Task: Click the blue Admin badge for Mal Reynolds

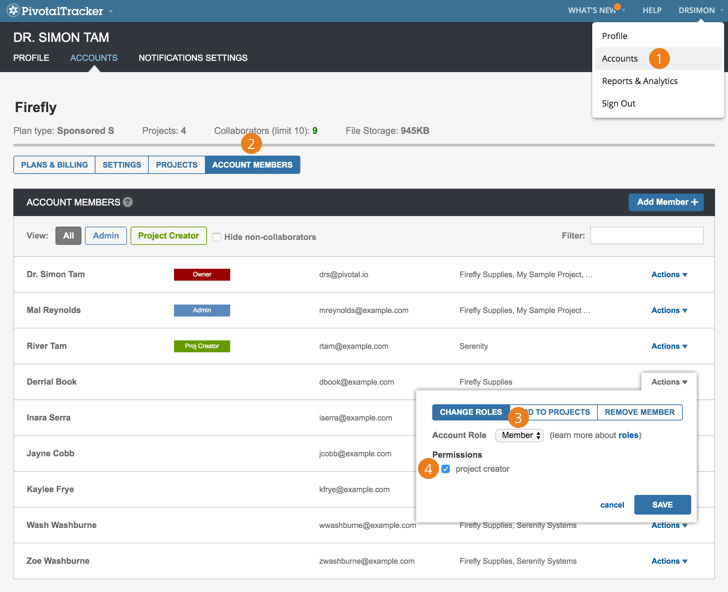Action: coord(202,310)
